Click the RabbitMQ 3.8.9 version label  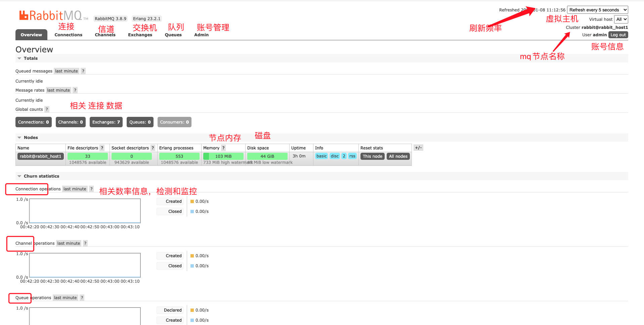point(111,18)
